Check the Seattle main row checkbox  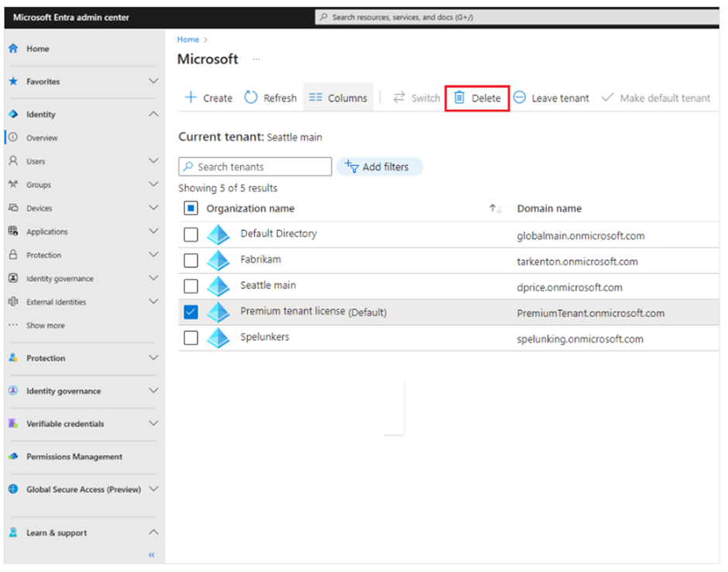(x=191, y=286)
